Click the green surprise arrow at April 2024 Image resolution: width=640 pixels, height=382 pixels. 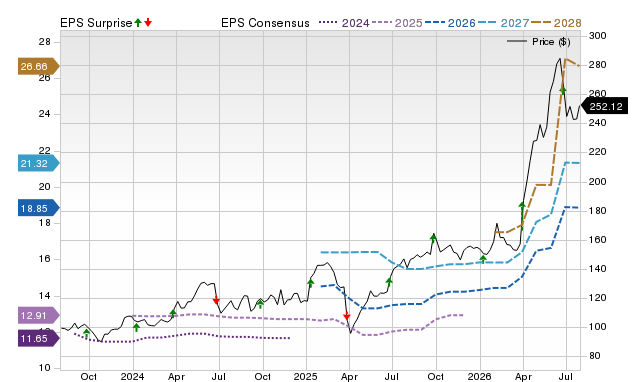pos(173,313)
